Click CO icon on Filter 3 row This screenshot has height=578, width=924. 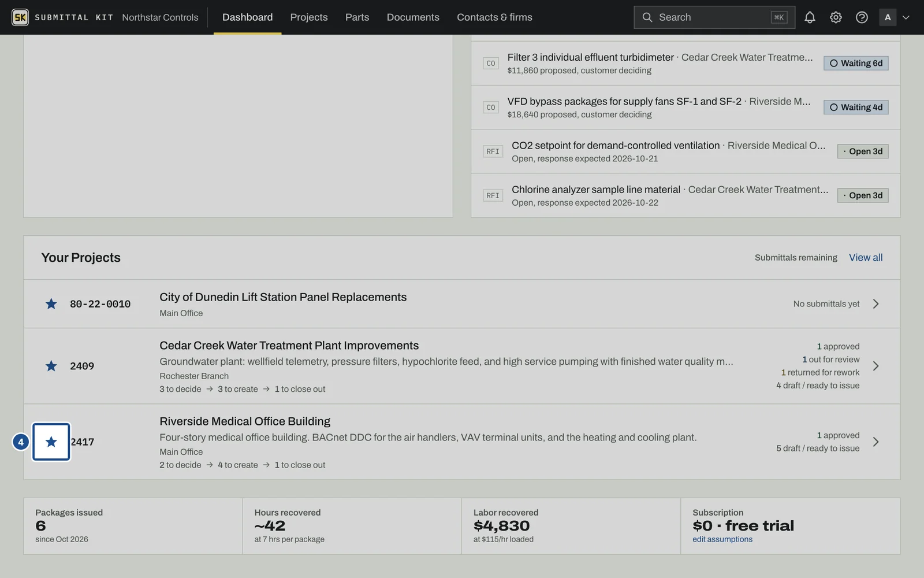(x=491, y=64)
